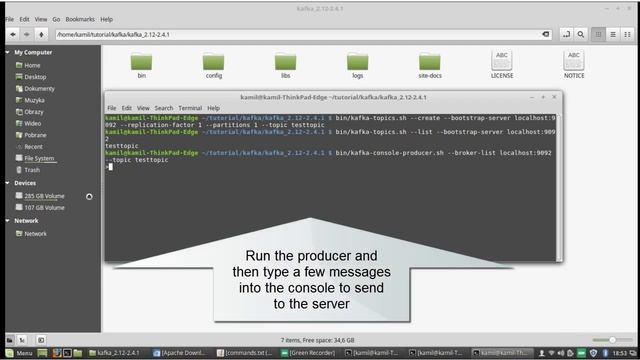The image size is (640, 360).
Task: Click the terminal window scrollbar
Action: click(x=559, y=188)
